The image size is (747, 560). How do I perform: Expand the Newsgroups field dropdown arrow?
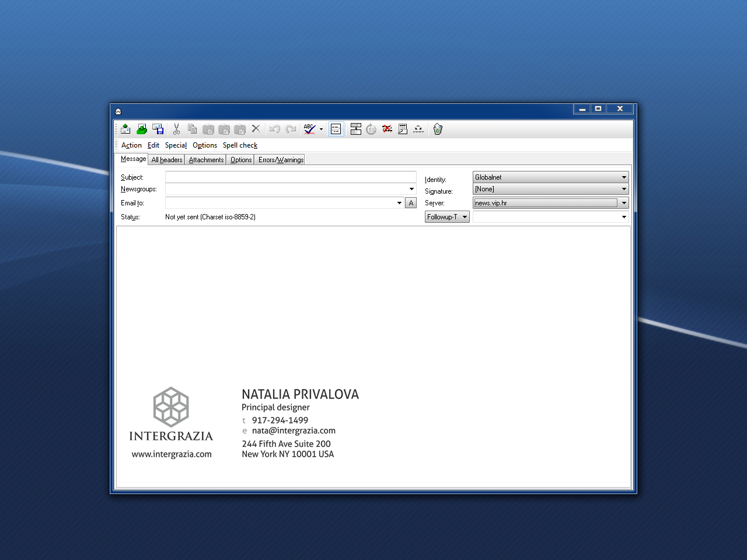pos(411,189)
